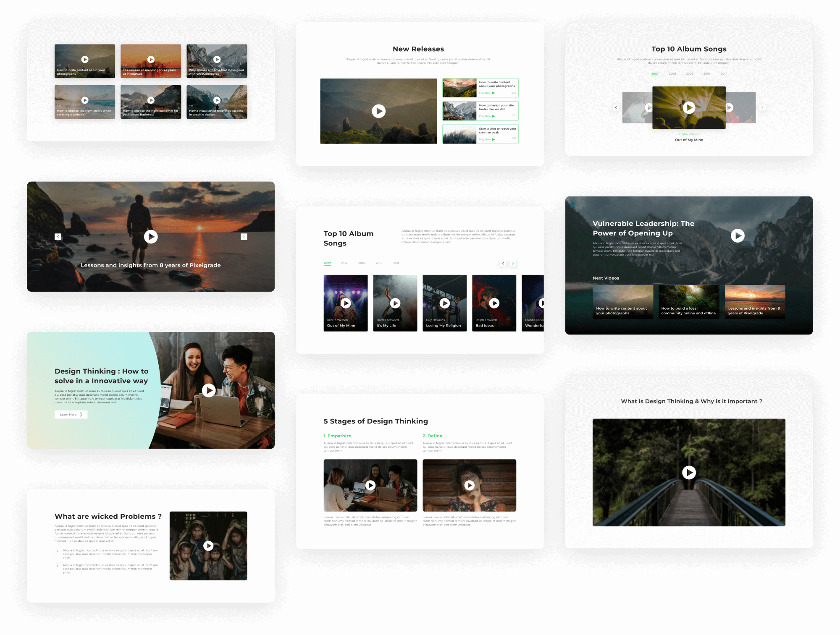Click first chevron bullet under wicked Problems
The width and height of the screenshot is (840, 635).
[x=57, y=551]
